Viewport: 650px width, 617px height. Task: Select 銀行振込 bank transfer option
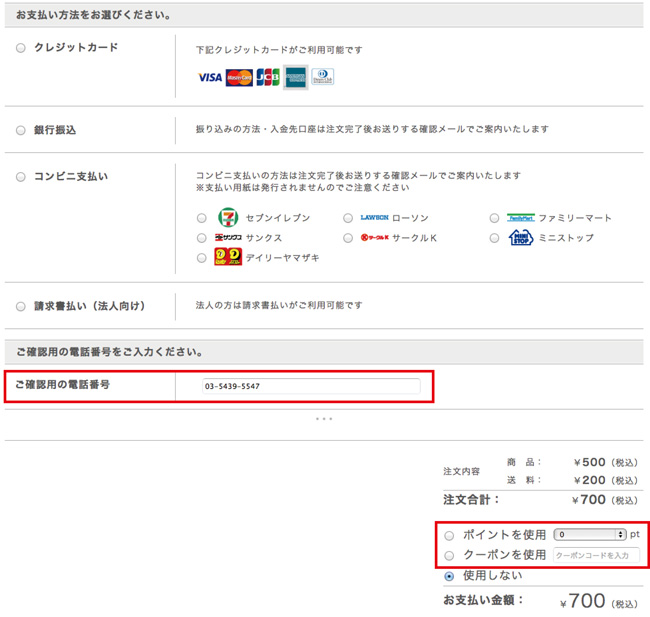21,130
